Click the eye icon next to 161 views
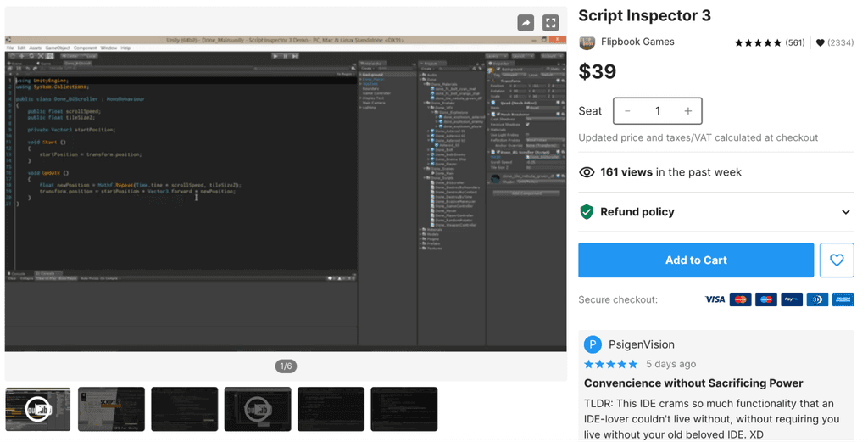Screen dimensions: 868x442 [x=587, y=172]
